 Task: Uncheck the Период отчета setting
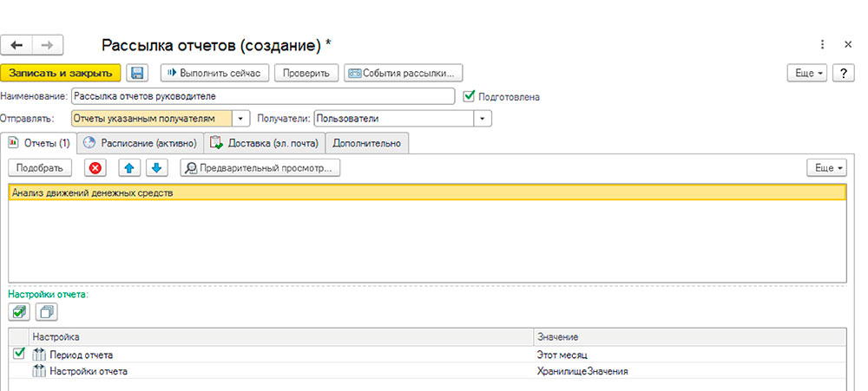19,354
